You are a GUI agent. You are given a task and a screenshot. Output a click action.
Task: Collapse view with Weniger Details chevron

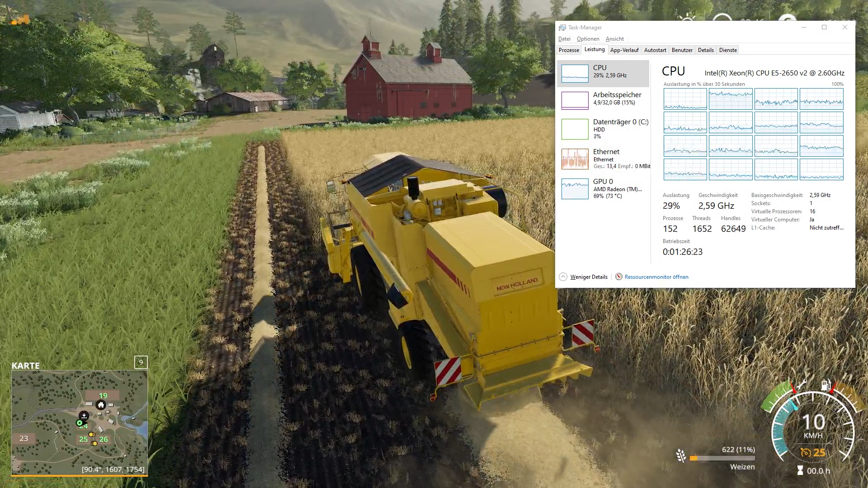pos(563,277)
